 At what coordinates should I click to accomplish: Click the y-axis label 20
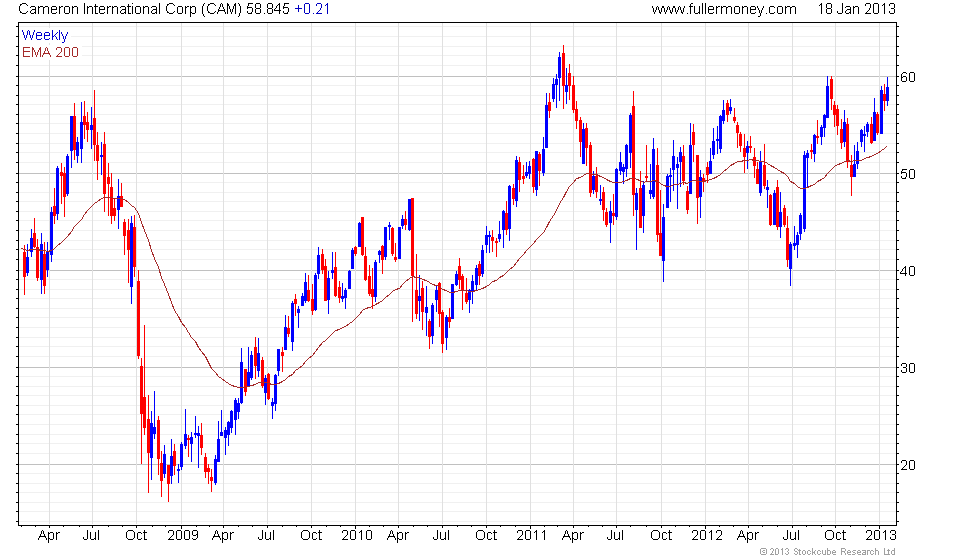pos(908,464)
